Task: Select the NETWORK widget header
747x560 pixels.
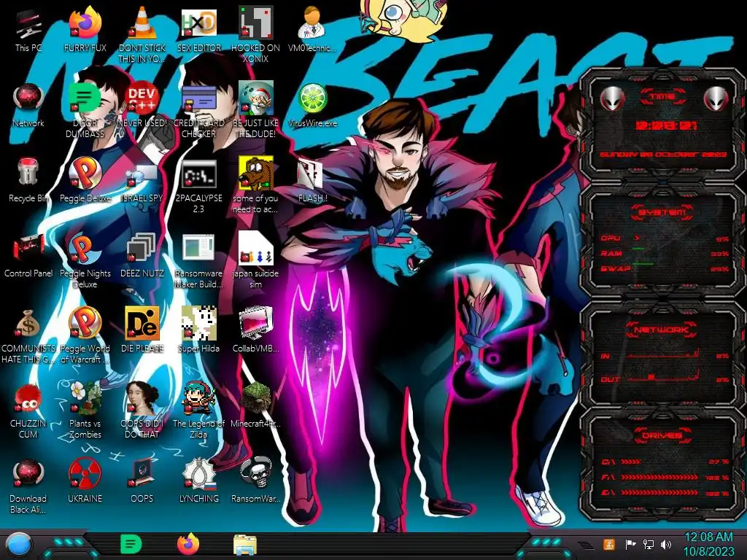Action: click(662, 329)
